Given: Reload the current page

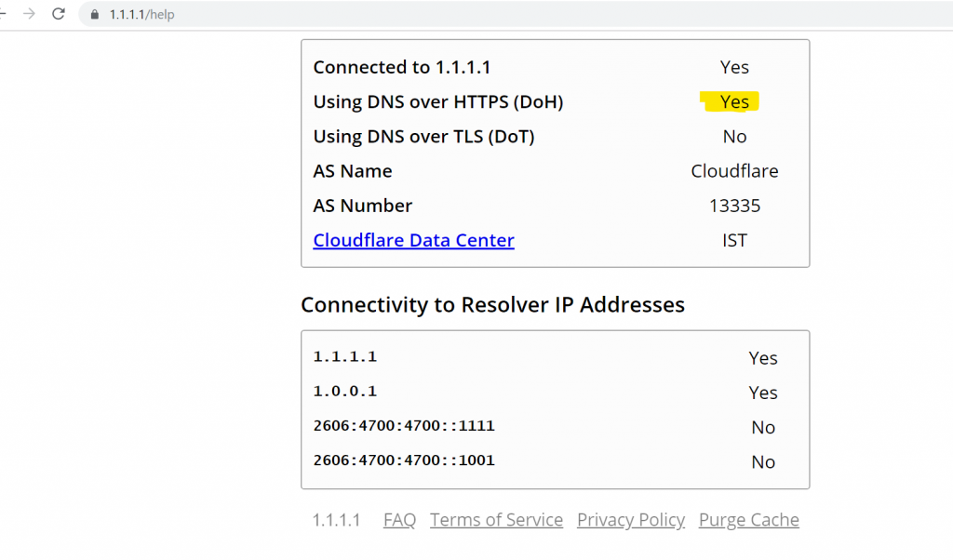Looking at the screenshot, I should (59, 14).
